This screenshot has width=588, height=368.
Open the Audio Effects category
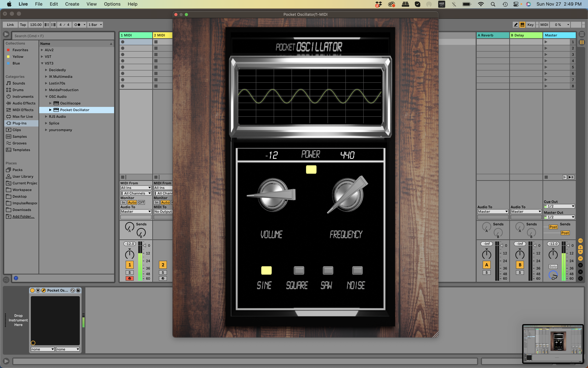click(24, 103)
